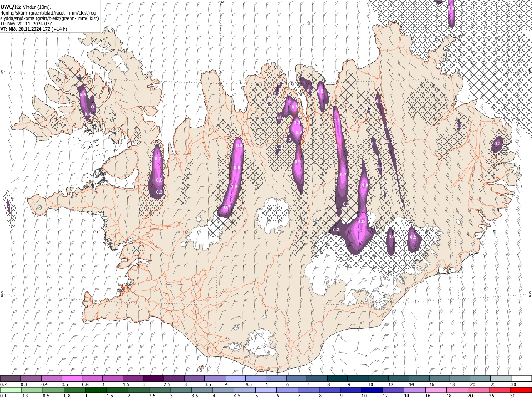The height and width of the screenshot is (399, 532).
Task: Click the 'UWC/IG' title text
Action: pyautogui.click(x=10, y=7)
